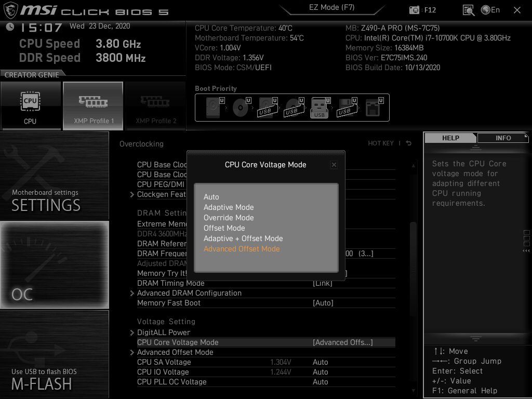Set the CPU IO Voltage Auto field
Viewport: 532px width, 399px height.
click(320, 372)
